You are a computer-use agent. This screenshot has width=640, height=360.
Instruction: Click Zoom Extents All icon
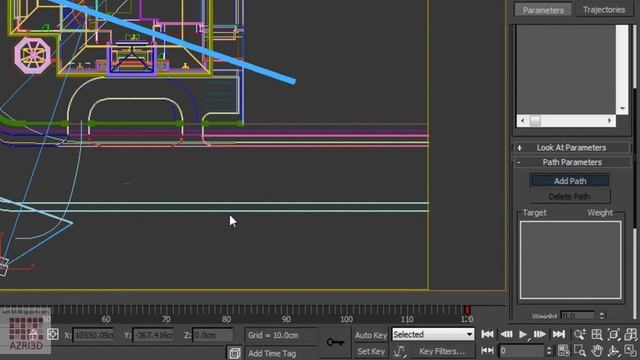point(631,334)
